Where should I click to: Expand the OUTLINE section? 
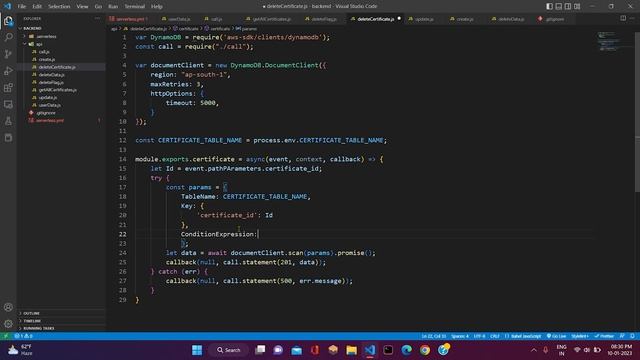(61, 313)
